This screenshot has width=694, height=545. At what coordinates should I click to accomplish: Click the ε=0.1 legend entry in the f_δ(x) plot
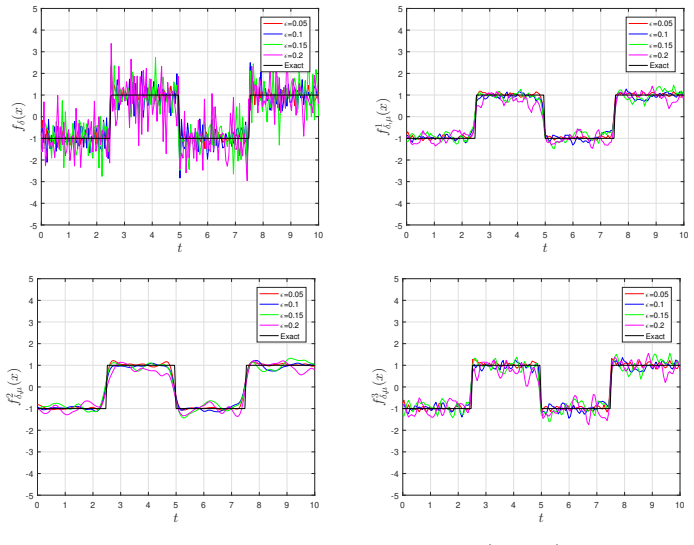coord(281,34)
